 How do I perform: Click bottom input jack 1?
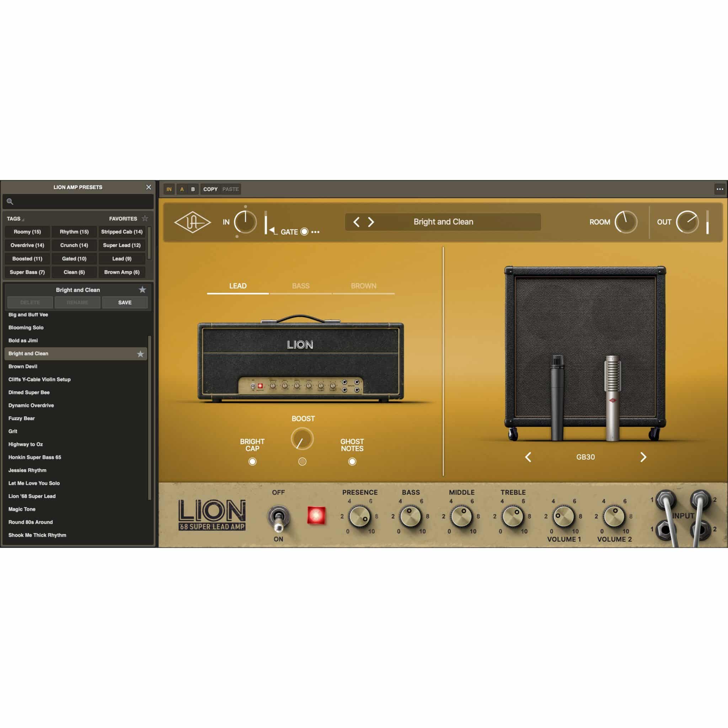(665, 529)
